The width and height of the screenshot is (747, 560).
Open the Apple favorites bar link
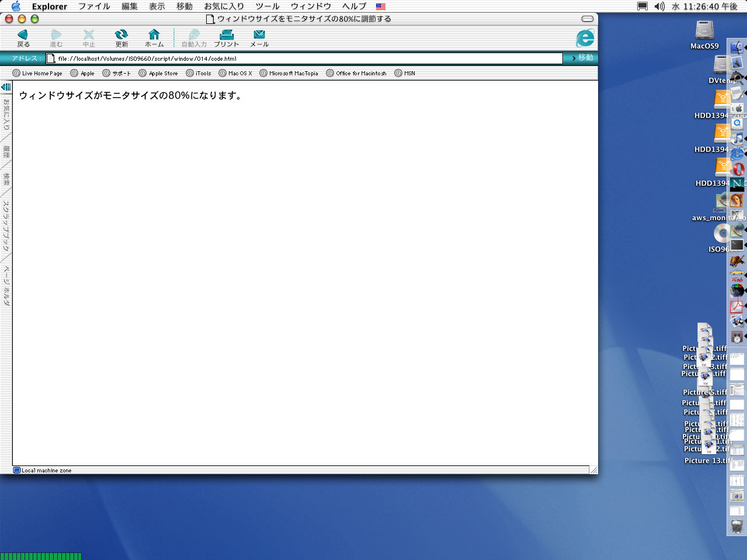pos(82,73)
